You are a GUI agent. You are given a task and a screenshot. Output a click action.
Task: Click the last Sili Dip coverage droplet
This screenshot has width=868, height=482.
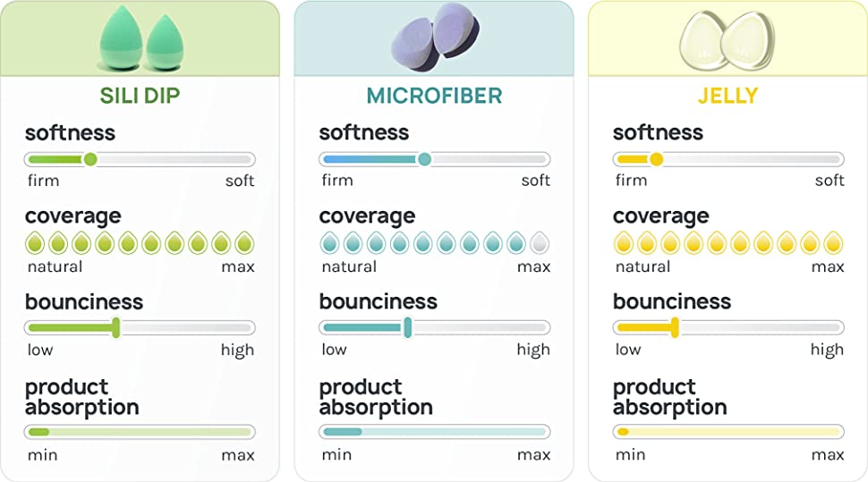(x=244, y=243)
